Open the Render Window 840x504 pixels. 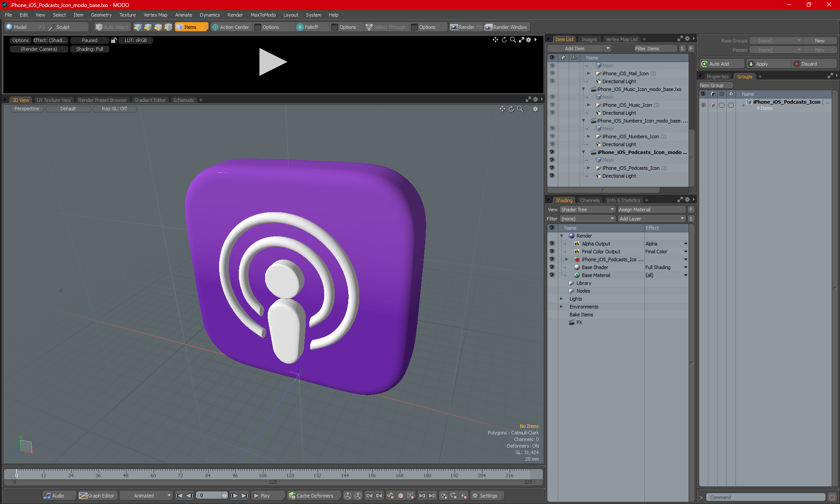tap(506, 27)
